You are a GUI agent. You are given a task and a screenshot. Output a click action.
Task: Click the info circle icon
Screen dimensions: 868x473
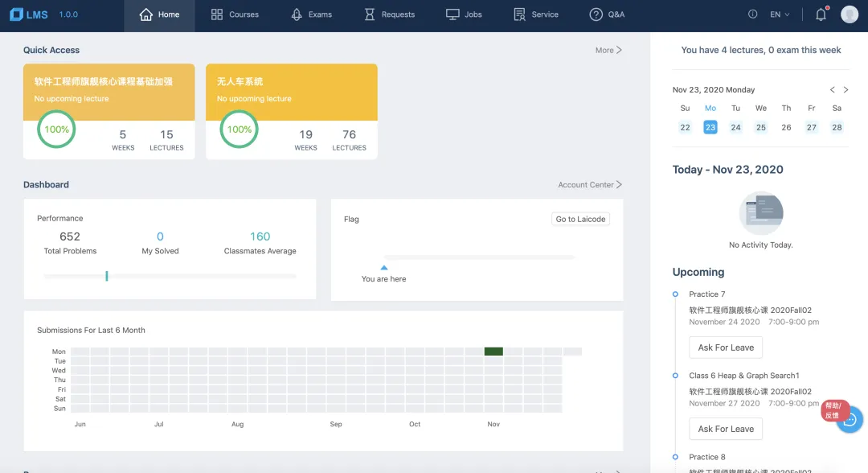[x=752, y=14]
